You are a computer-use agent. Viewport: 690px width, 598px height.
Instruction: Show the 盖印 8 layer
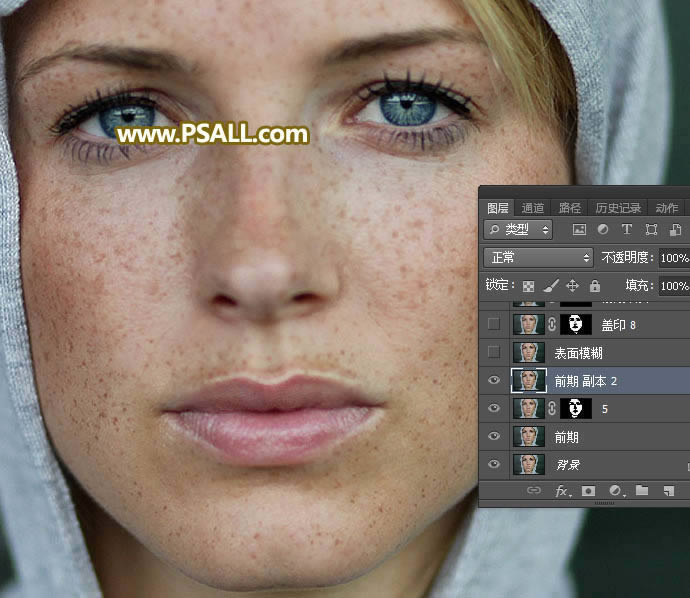(493, 324)
